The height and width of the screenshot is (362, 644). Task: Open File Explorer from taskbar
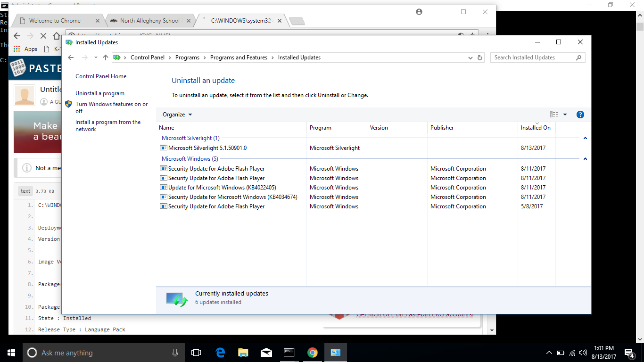[243, 353]
